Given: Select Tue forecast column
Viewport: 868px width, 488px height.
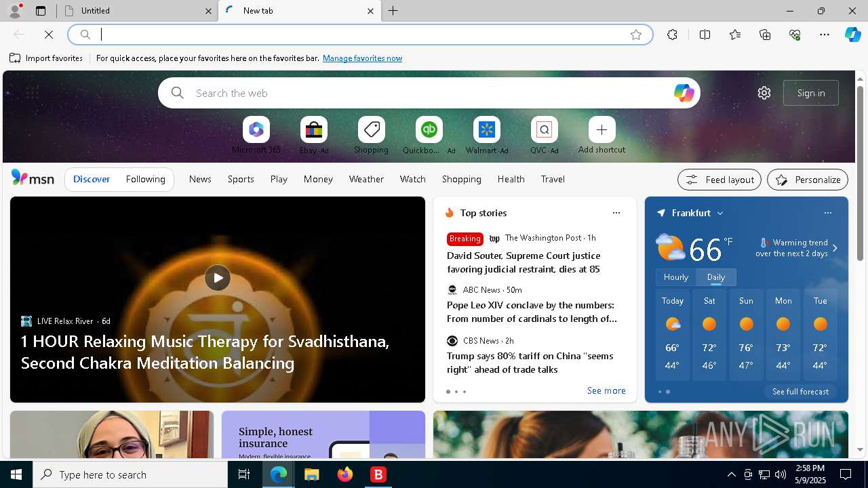Looking at the screenshot, I should tap(820, 335).
